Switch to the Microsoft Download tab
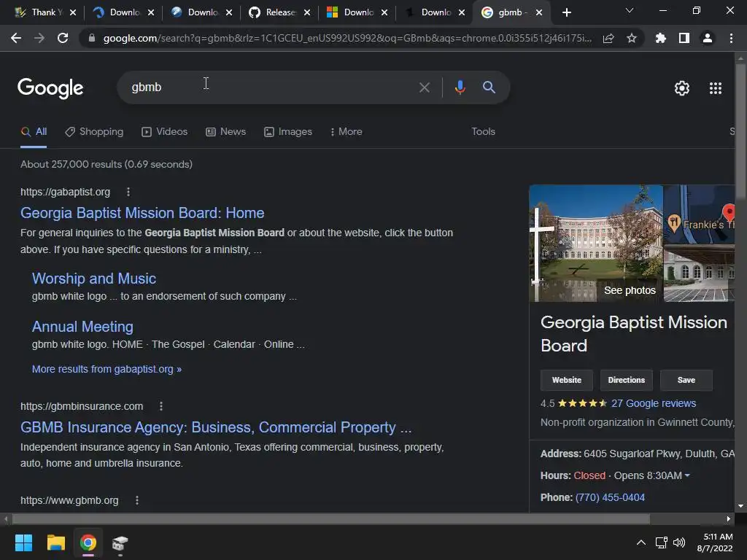 [357, 13]
